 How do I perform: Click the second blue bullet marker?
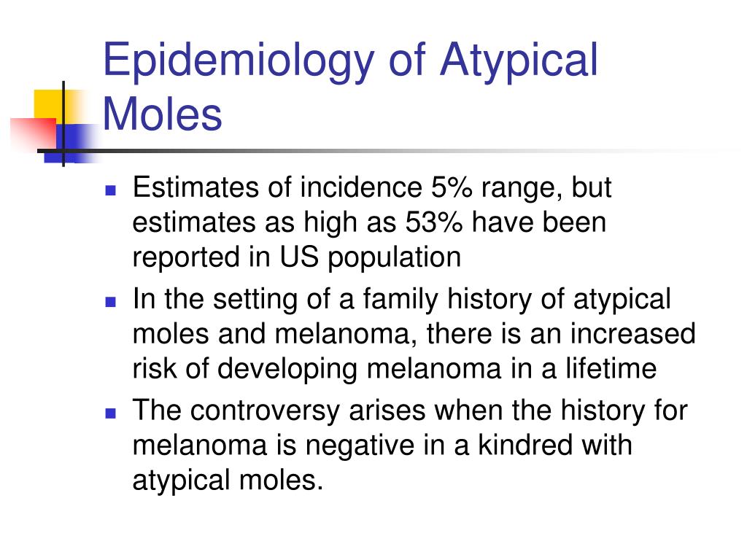111,302
